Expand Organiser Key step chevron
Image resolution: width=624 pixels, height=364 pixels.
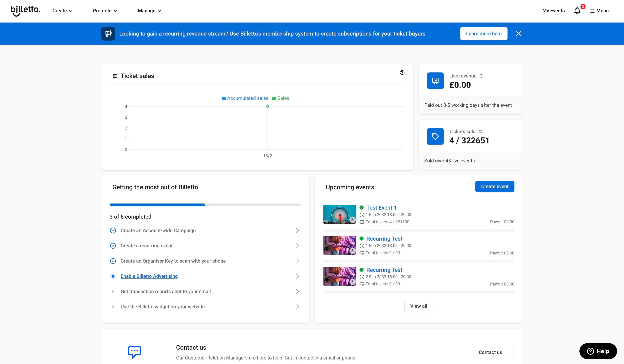pyautogui.click(x=297, y=261)
